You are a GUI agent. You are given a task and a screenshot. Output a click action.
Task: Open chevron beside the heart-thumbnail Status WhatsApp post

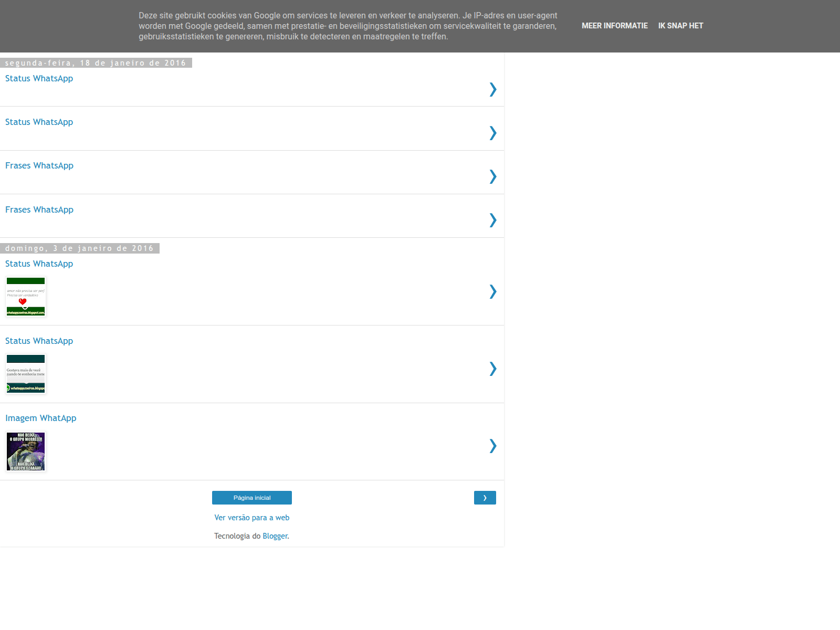492,291
